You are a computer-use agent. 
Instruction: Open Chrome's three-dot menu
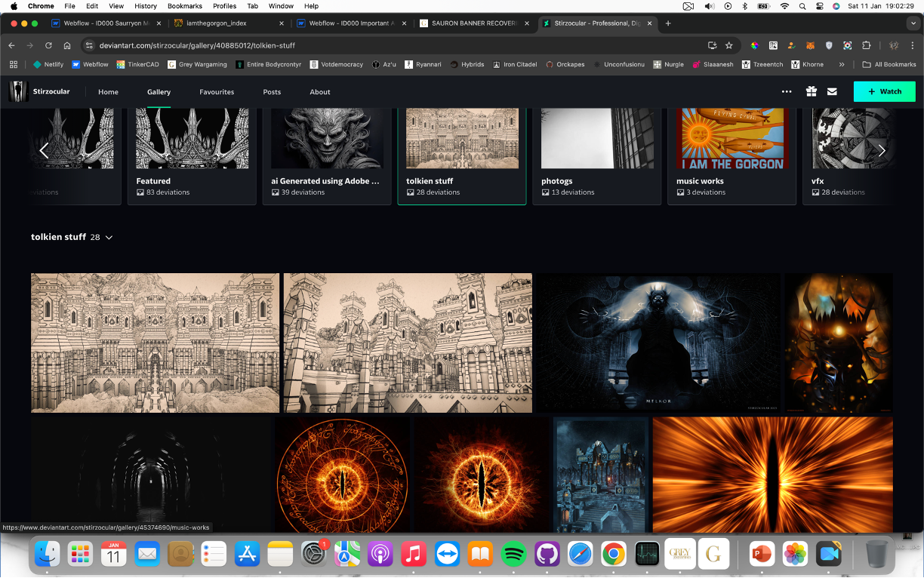[913, 45]
